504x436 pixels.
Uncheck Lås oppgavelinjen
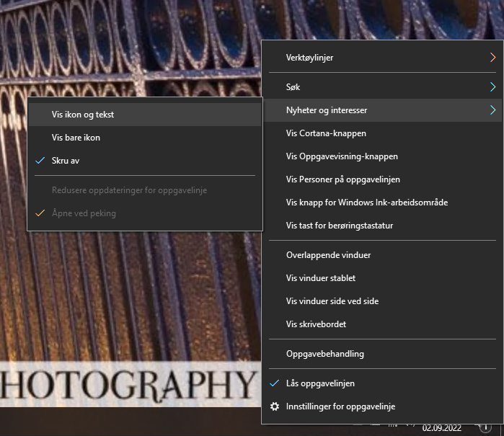click(382, 383)
